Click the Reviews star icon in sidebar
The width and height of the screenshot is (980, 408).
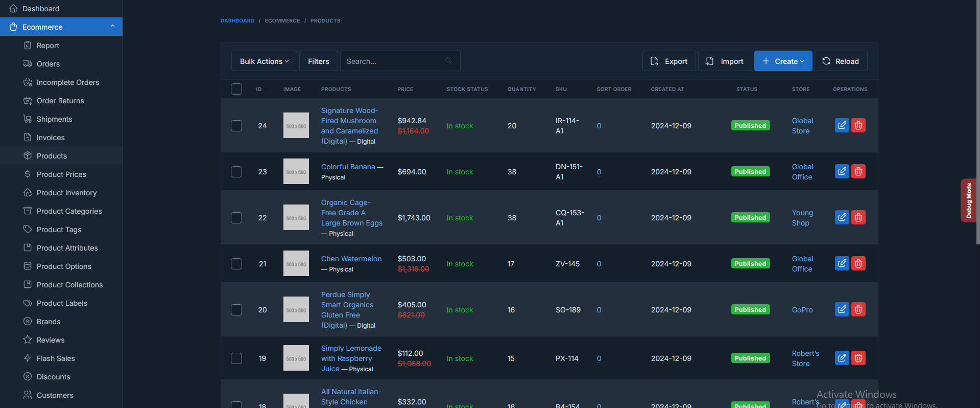(x=28, y=339)
